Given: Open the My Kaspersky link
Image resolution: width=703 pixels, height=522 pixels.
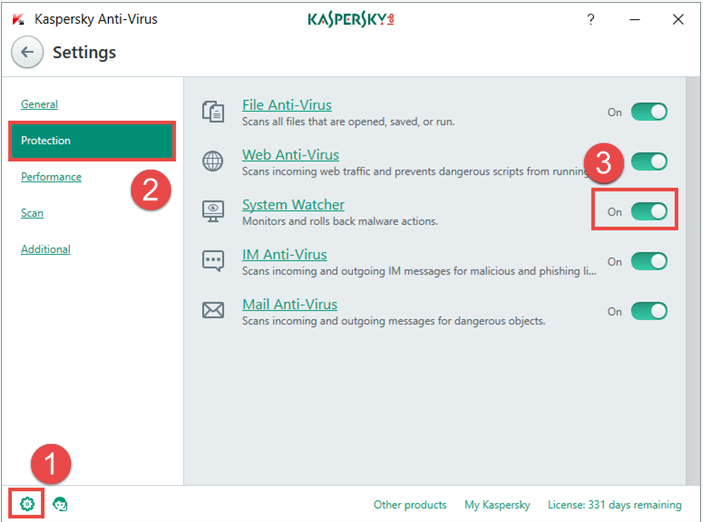Looking at the screenshot, I should point(497,505).
